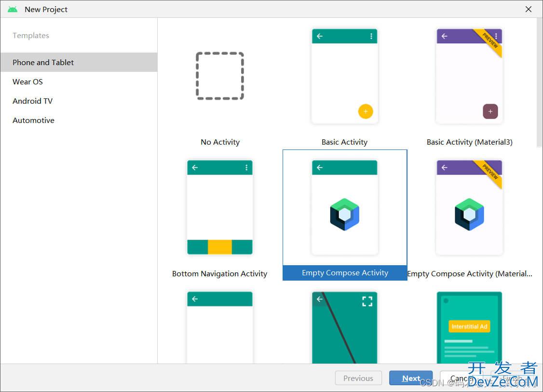Click the highlighted Empty Compose Activity label
This screenshot has width=543, height=392.
(345, 273)
